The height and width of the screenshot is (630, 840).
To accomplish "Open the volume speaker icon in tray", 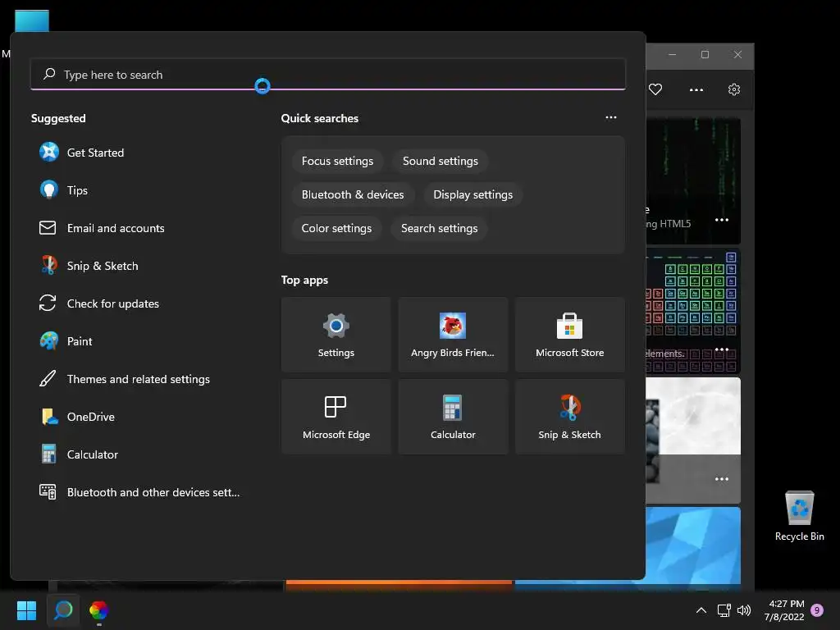I will click(744, 610).
